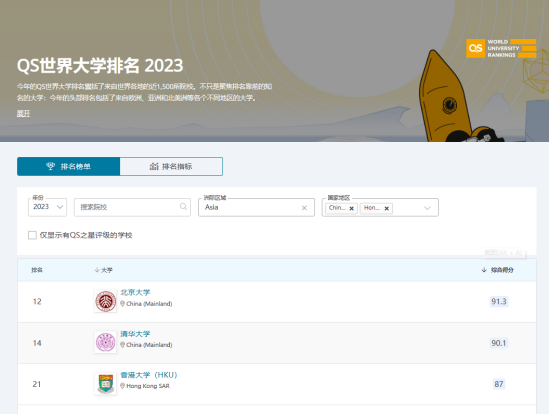
Task: Click the 排名 rank column header
Action: (37, 270)
